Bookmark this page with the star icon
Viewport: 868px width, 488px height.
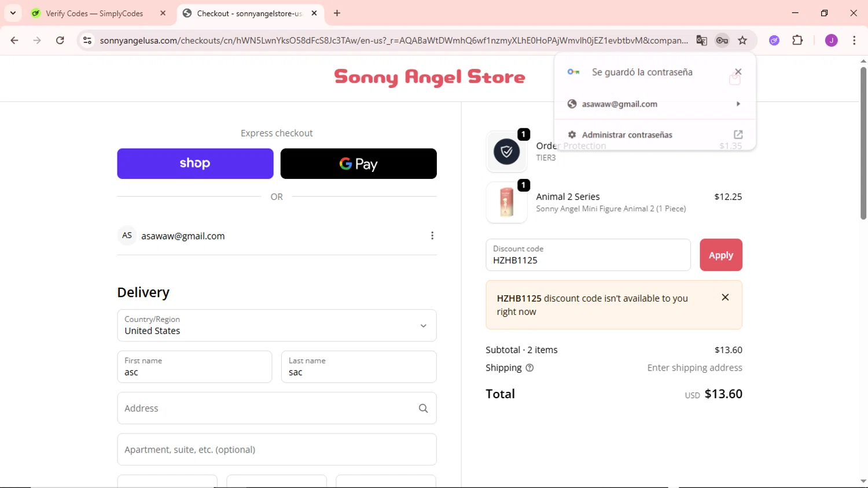click(x=742, y=41)
